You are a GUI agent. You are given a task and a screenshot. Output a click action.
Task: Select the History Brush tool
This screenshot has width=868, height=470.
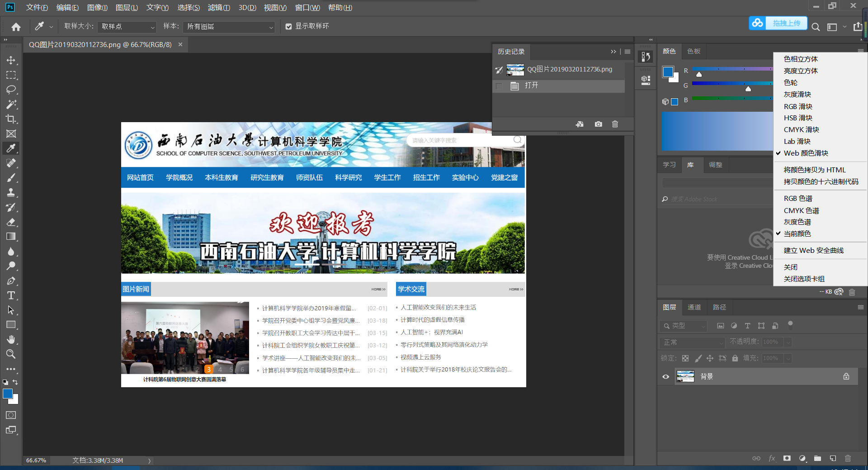tap(11, 207)
